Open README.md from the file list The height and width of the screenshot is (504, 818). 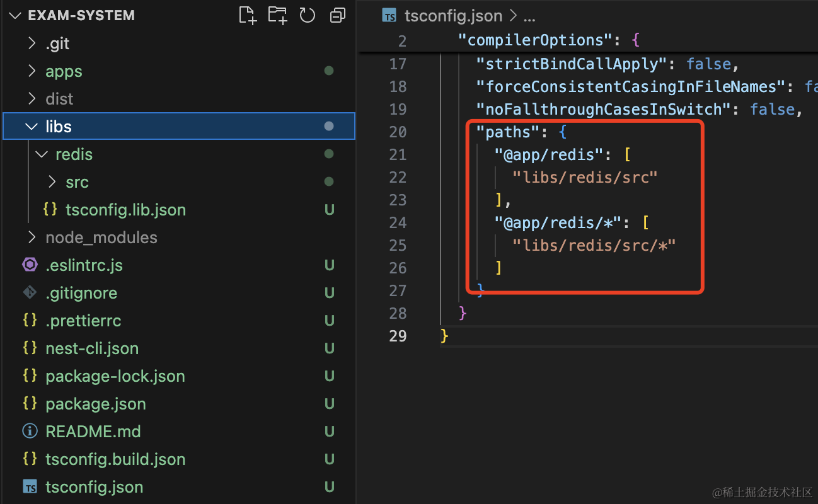tap(93, 432)
